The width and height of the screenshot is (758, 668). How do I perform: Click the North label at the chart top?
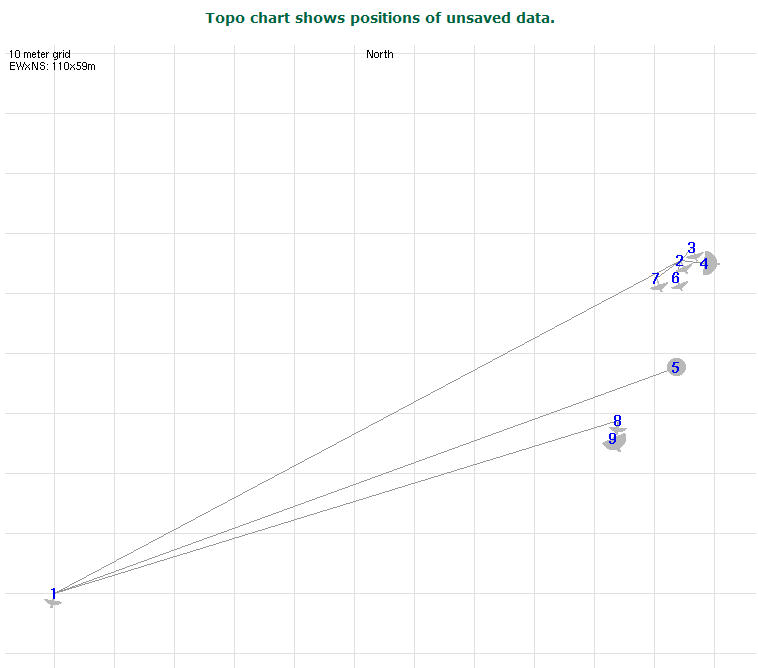(379, 54)
